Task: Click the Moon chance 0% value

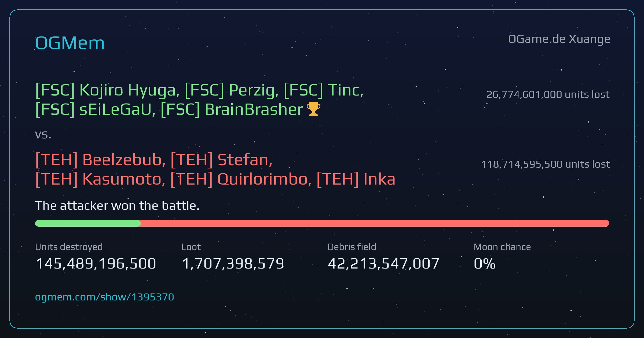Action: [485, 263]
